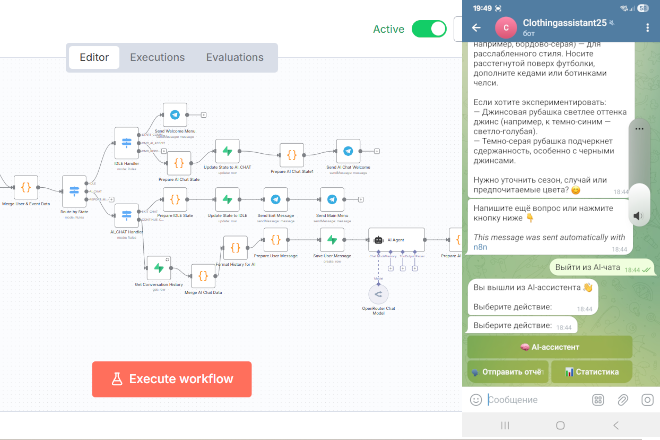Tap the speaker icon on chat side panel
This screenshot has width=660, height=440.
pyautogui.click(x=639, y=216)
